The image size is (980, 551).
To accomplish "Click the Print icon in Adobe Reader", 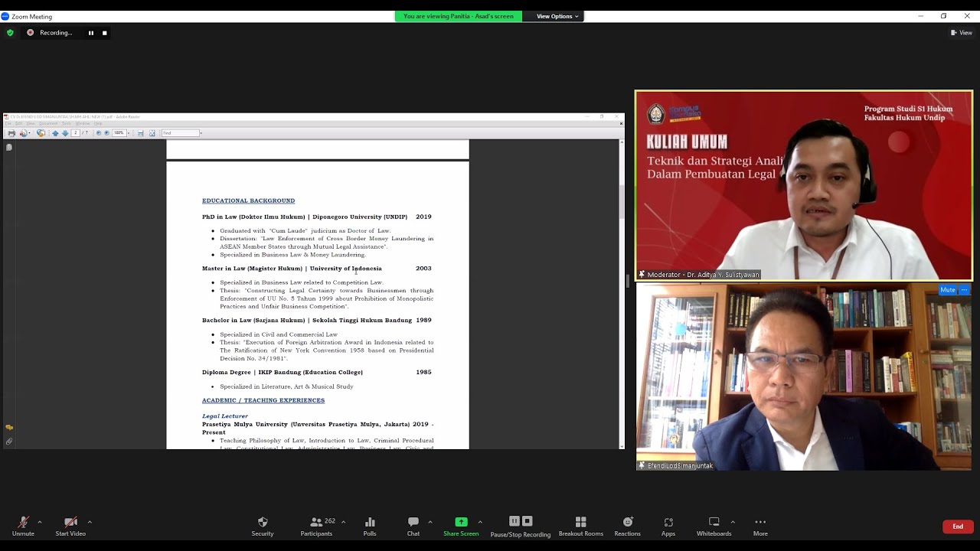I will coord(11,133).
